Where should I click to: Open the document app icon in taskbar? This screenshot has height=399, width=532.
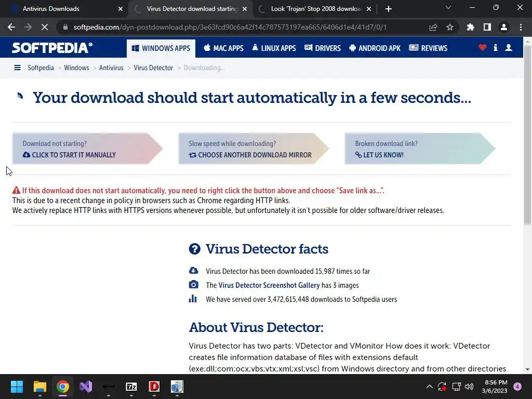177,387
